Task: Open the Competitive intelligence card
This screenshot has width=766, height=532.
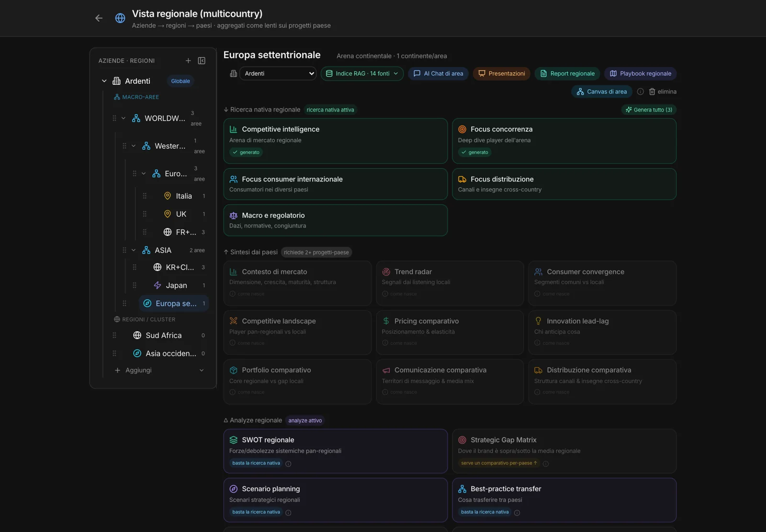Action: tap(335, 141)
